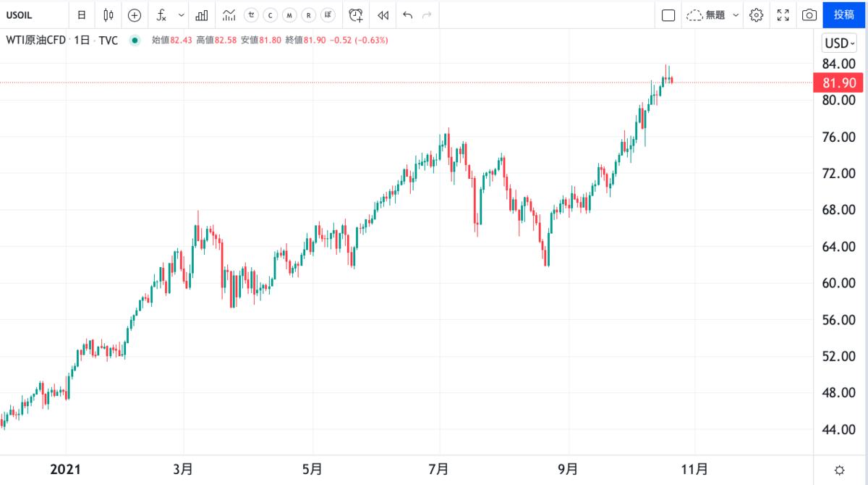Expand the indicators favorites dropdown arrow

pyautogui.click(x=181, y=14)
